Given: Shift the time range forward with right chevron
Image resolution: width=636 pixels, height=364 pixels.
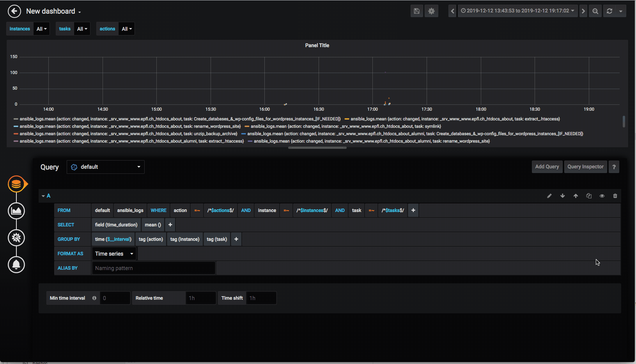Looking at the screenshot, I should pos(583,11).
